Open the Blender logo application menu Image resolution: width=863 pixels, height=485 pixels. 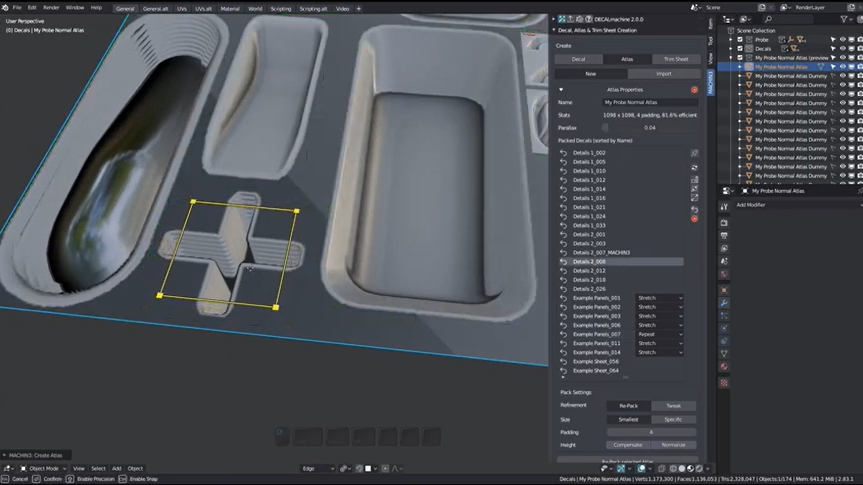click(6, 8)
